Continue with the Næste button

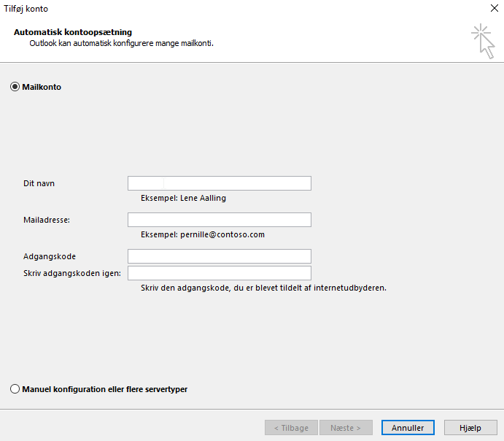tap(346, 427)
